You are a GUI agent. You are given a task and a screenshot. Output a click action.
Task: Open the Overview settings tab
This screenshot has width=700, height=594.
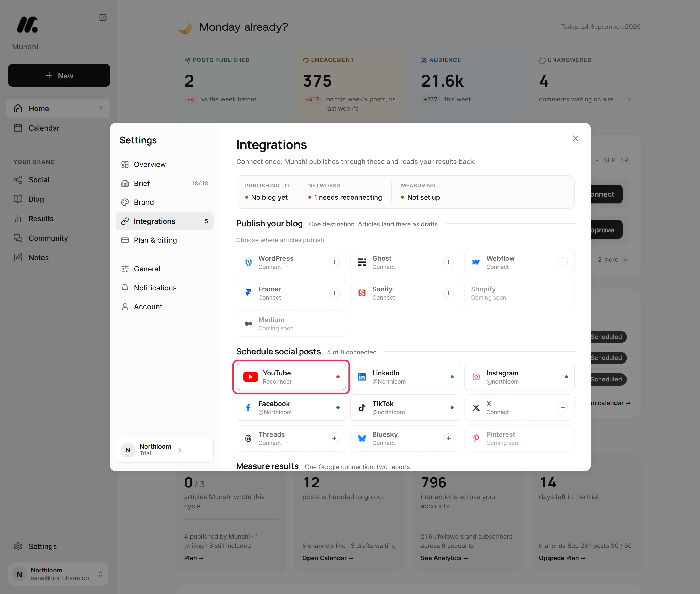click(164, 164)
